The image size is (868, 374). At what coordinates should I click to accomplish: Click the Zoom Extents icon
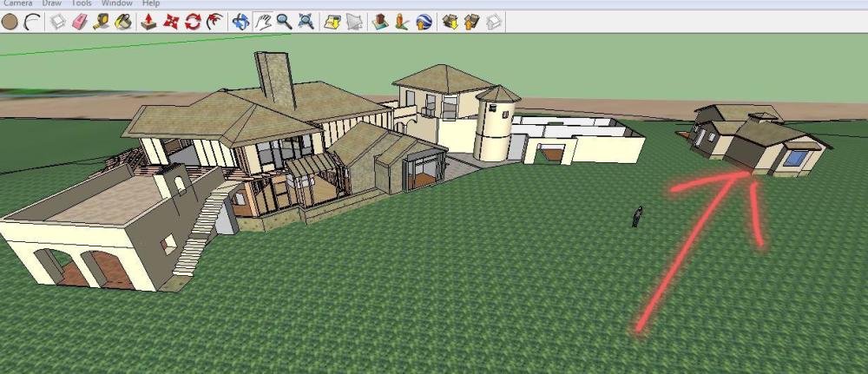coord(306,22)
